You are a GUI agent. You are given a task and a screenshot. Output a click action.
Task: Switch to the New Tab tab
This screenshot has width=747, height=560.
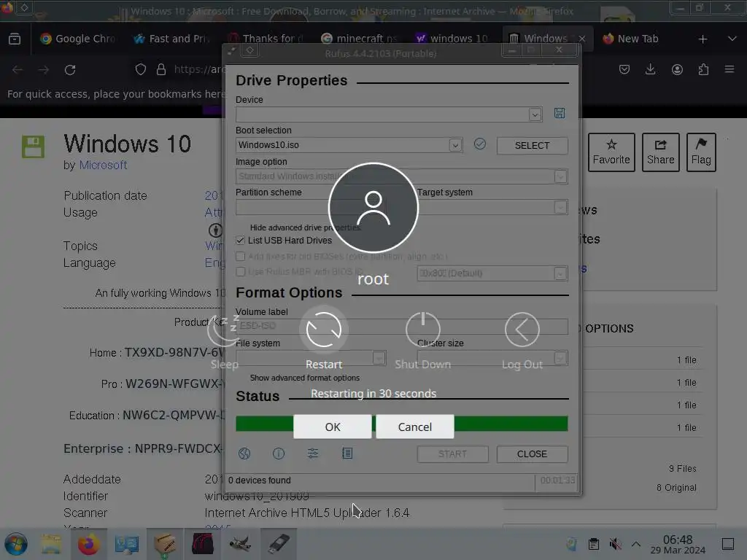click(638, 39)
